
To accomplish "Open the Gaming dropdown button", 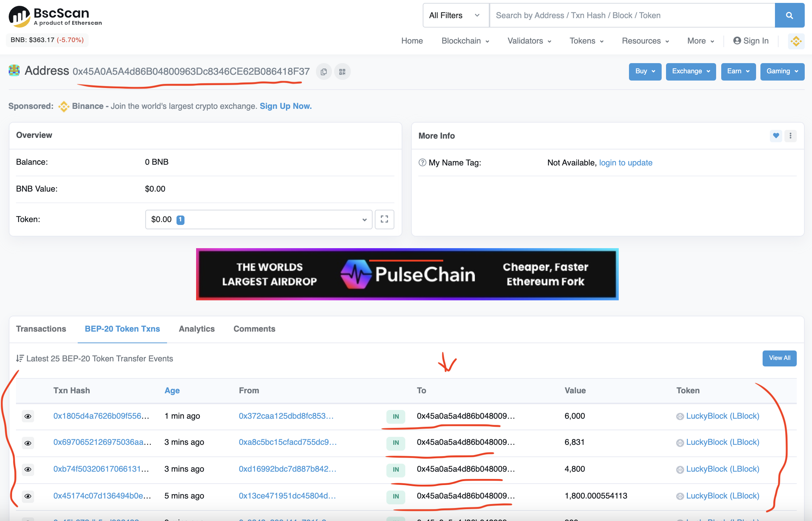I will pyautogui.click(x=782, y=71).
